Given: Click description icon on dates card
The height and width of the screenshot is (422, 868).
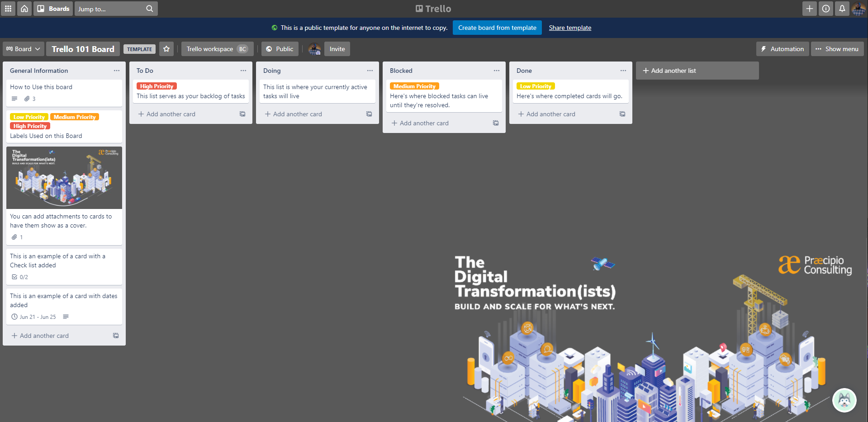Looking at the screenshot, I should click(66, 317).
